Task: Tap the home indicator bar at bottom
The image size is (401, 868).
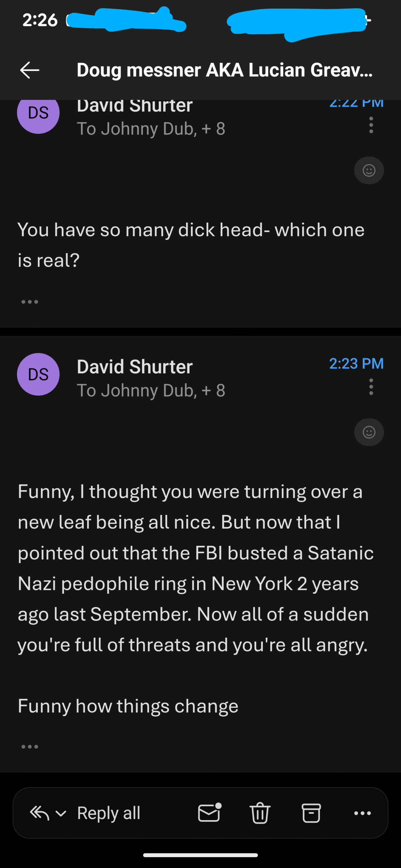Action: (x=200, y=855)
